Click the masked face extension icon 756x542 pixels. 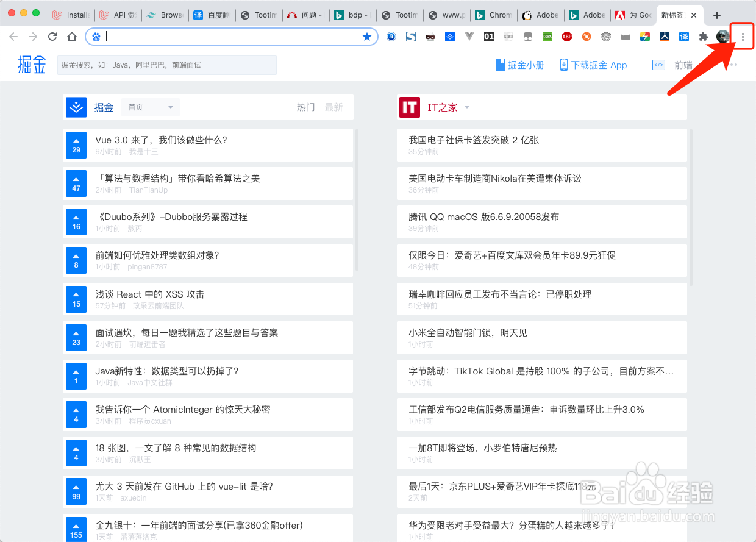(x=430, y=37)
